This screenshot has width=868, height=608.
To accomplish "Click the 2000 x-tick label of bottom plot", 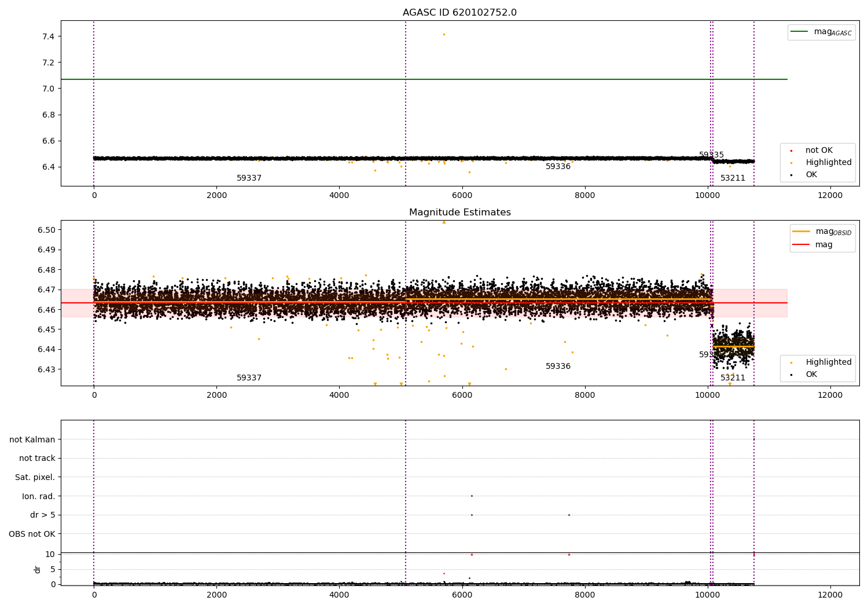I will pyautogui.click(x=216, y=595).
